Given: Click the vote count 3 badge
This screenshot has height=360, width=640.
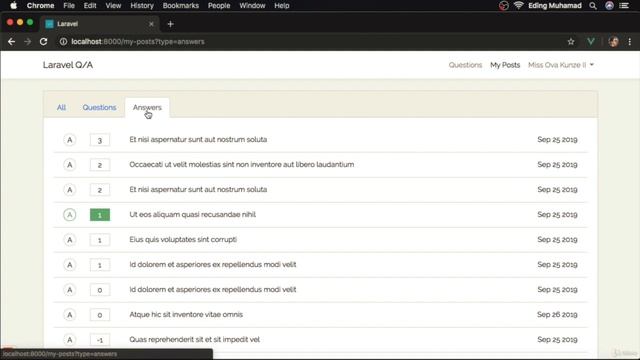Looking at the screenshot, I should 100,140.
